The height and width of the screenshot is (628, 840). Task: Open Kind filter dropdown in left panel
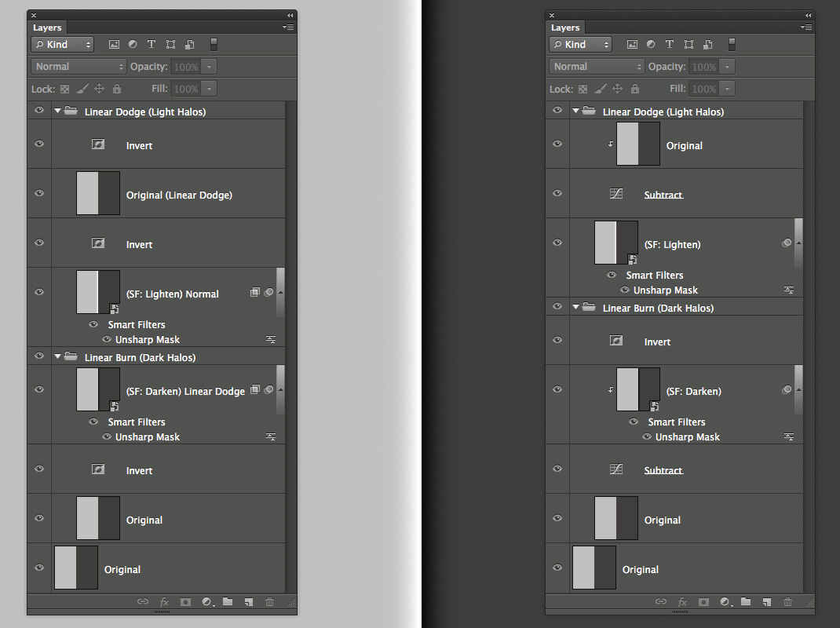tap(63, 45)
